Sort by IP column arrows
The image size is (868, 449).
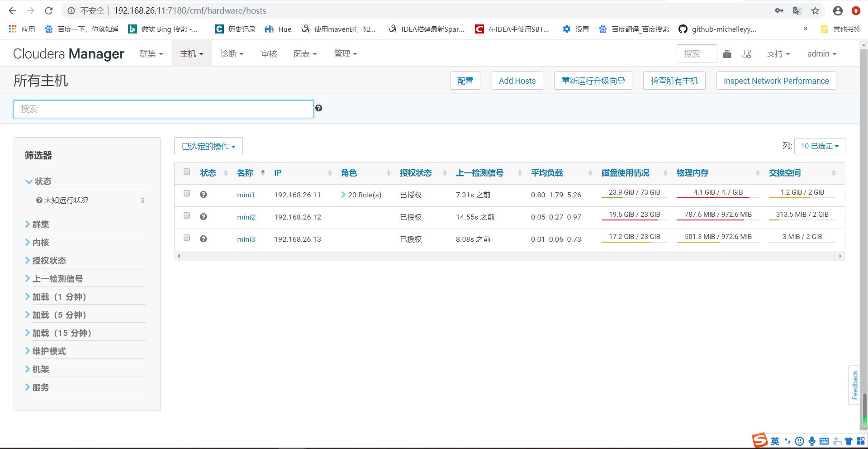pyautogui.click(x=330, y=173)
